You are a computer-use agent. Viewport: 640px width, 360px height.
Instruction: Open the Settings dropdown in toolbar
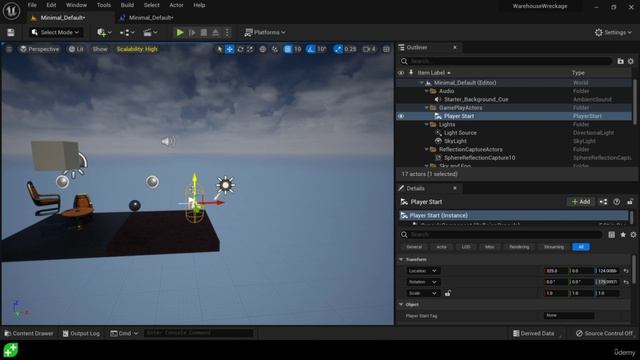click(613, 33)
